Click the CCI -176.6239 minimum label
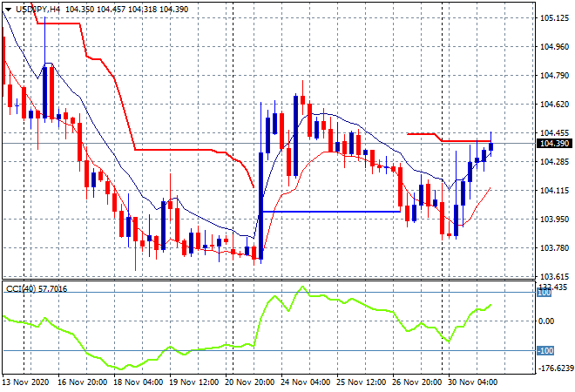This screenshot has width=575, height=392. point(556,368)
